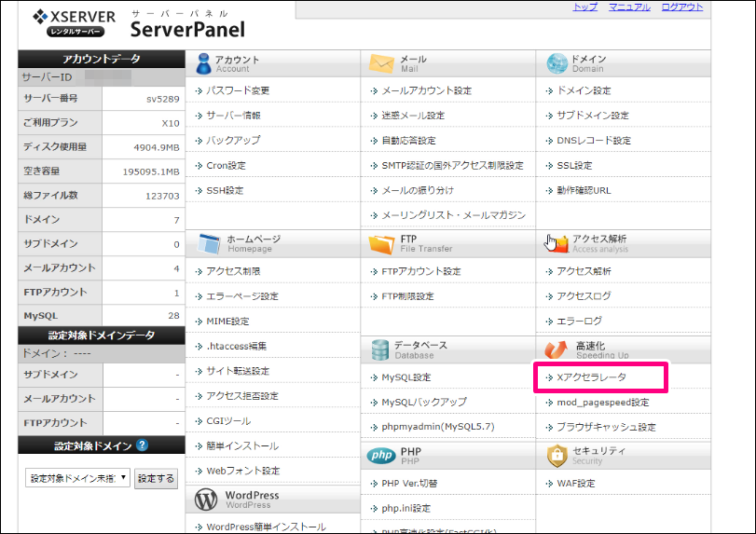756x534 pixels.
Task: Open .htaccess編集
Action: (236, 346)
